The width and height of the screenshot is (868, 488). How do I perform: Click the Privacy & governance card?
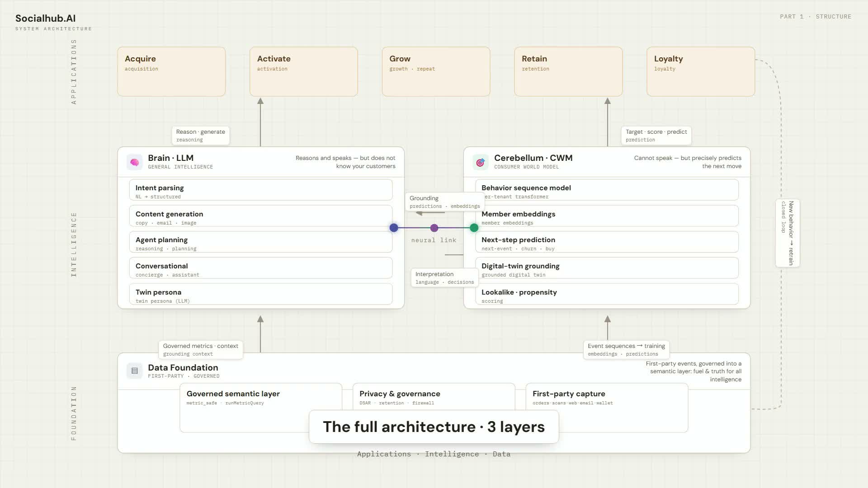click(434, 398)
